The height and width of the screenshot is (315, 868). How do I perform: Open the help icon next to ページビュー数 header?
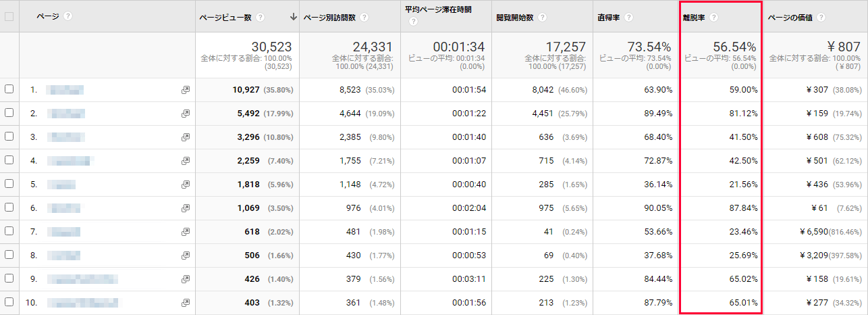pos(261,18)
